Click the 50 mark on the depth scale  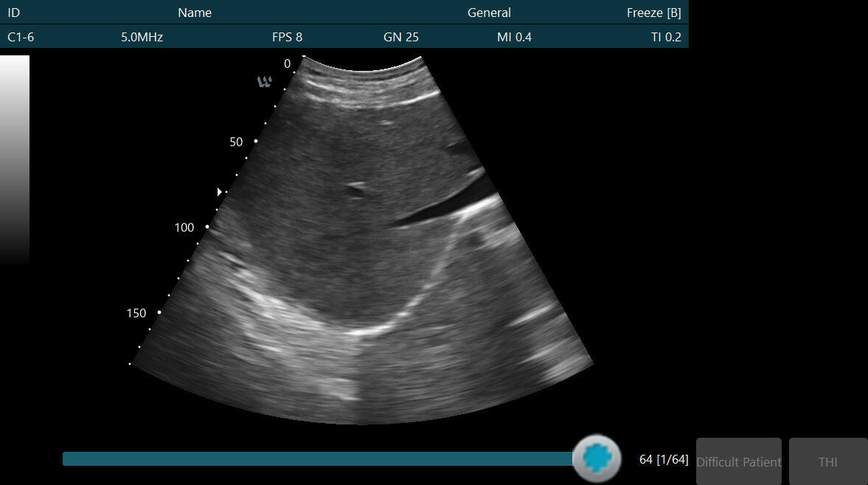point(235,142)
